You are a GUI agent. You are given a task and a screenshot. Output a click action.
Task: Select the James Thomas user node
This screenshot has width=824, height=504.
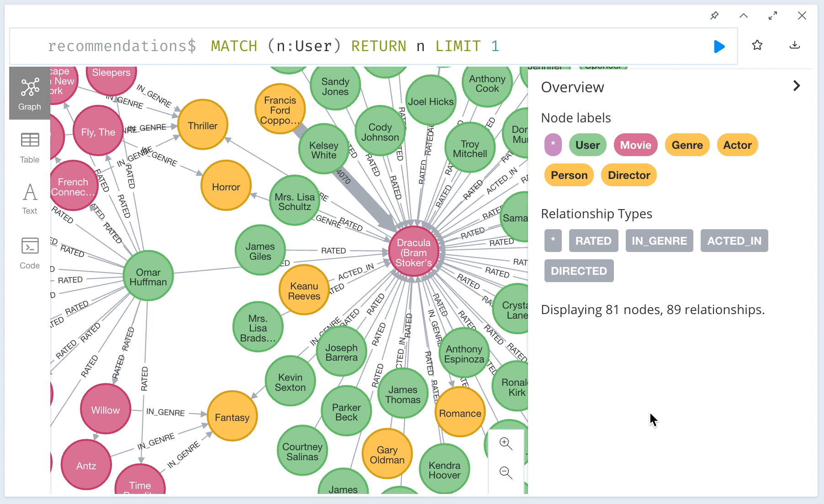pos(403,394)
